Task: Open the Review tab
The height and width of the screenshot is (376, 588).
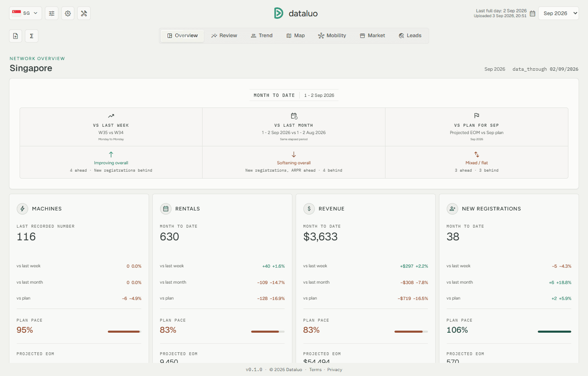Action: click(x=224, y=36)
